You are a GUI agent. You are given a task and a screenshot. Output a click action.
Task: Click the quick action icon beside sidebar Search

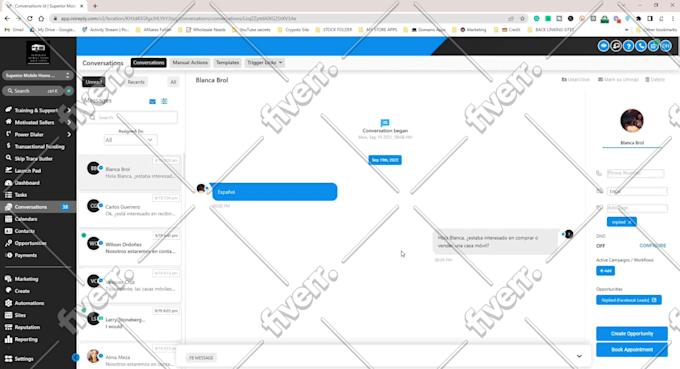69,91
